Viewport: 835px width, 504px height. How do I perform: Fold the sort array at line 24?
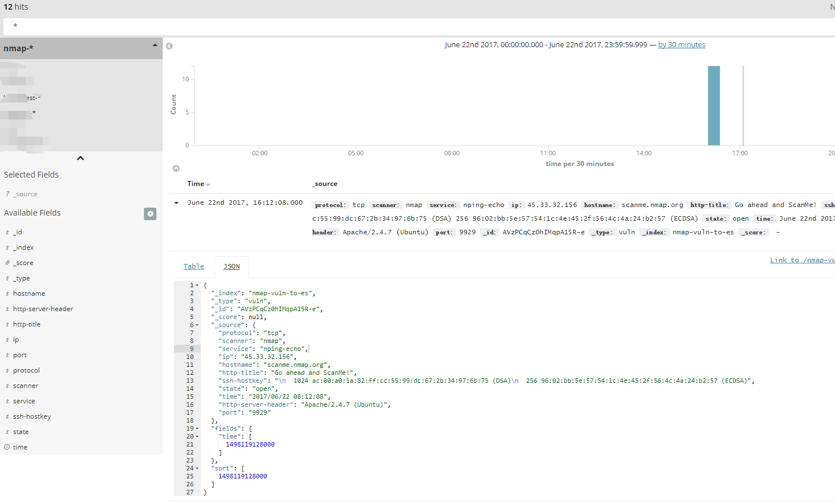(x=197, y=468)
